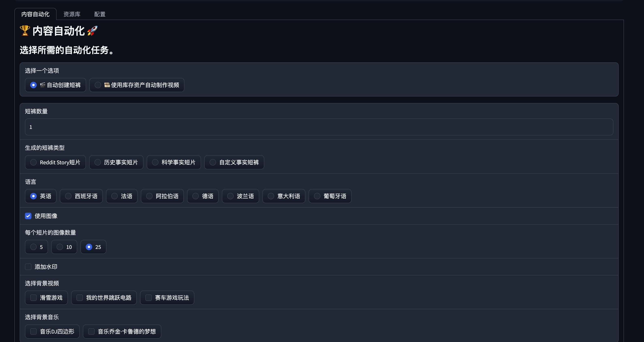Open the 配置 tab
Screen dimensions: 644x342
click(x=99, y=14)
